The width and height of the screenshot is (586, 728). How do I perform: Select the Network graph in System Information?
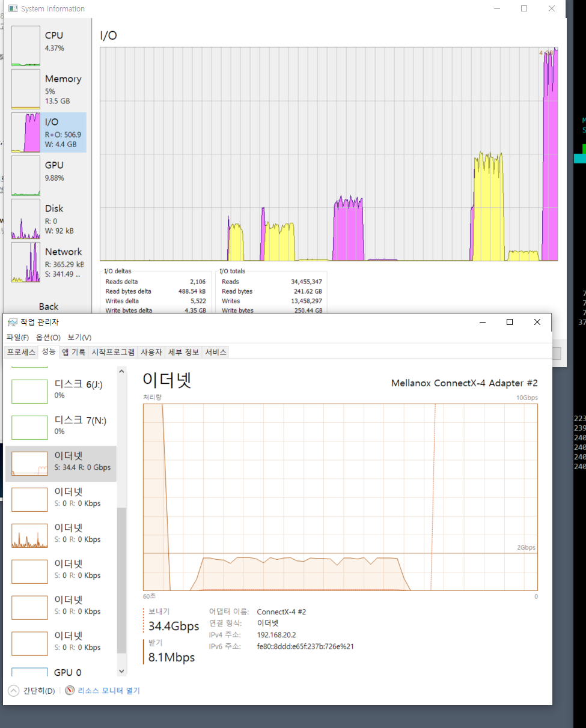point(25,262)
